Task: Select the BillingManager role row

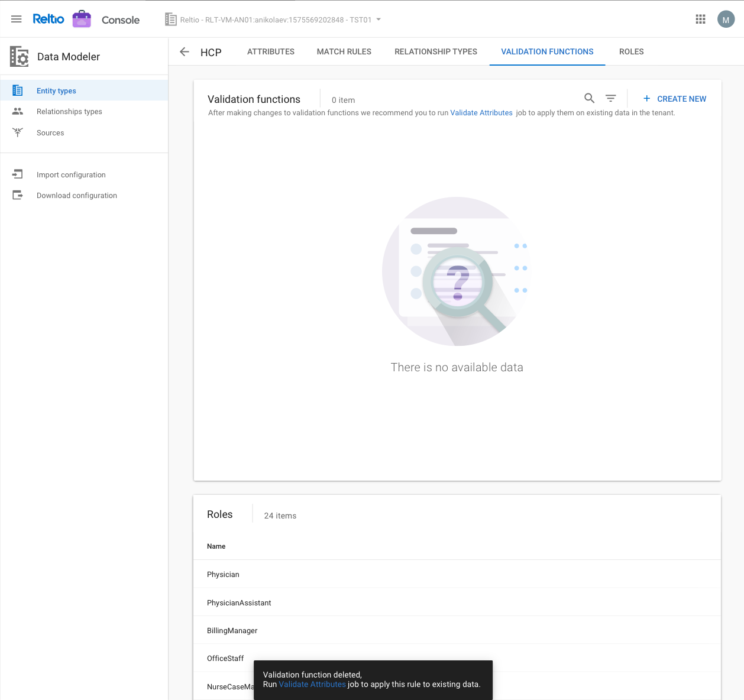Action: pyautogui.click(x=457, y=630)
